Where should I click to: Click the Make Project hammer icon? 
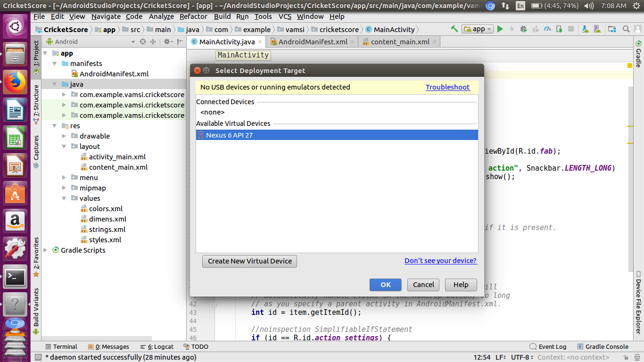point(454,29)
